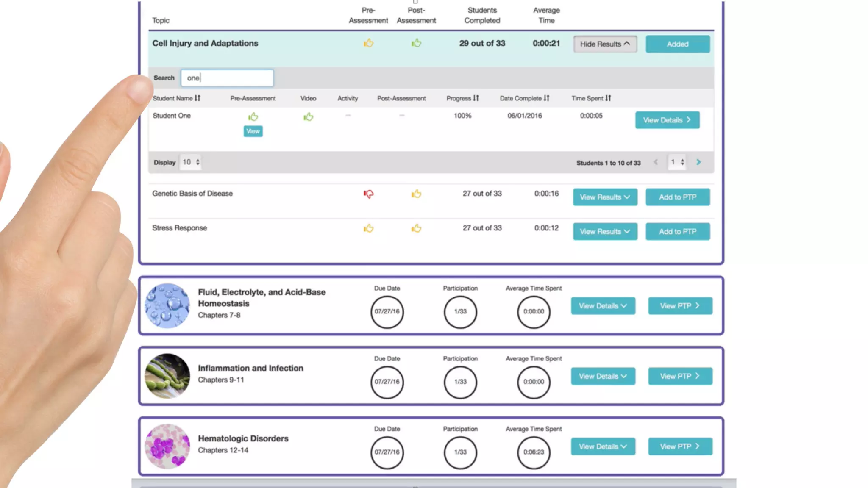Screen dimensions: 868x488
Task: Click red thumbs-down for Genetic Basis of Disease
Action: coord(368,194)
